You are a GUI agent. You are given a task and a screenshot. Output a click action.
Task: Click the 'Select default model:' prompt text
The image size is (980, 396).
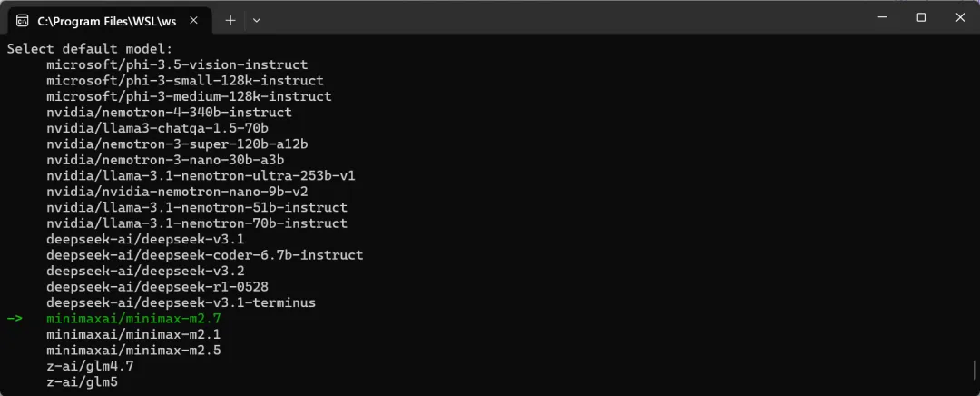[x=90, y=49]
